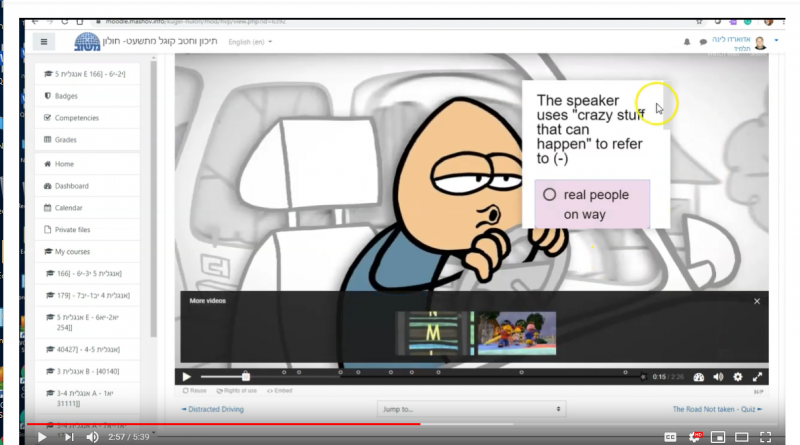Click the H5P video progress handle
Viewport: 800px width, 445px height.
click(x=246, y=377)
